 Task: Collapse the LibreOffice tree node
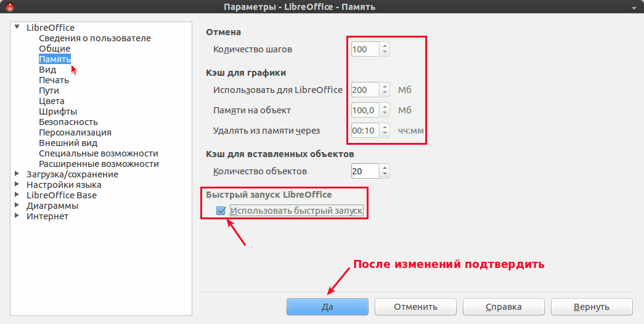click(17, 27)
